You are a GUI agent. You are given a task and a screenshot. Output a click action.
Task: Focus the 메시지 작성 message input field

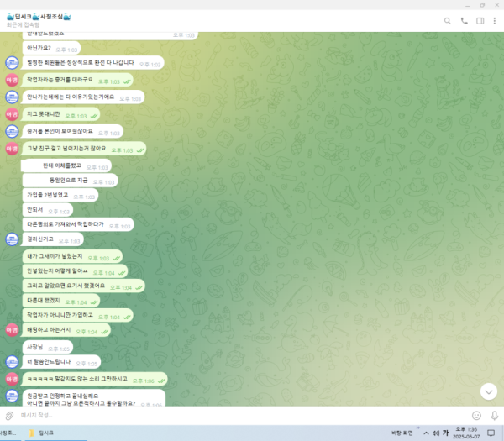click(x=241, y=415)
